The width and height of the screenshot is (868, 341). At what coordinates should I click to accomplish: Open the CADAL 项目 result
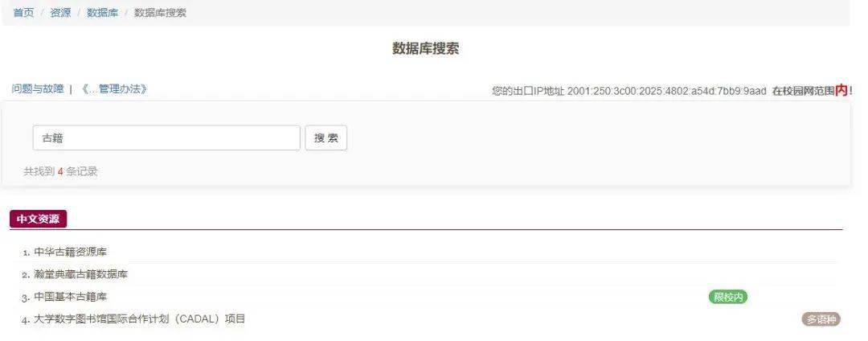point(140,318)
